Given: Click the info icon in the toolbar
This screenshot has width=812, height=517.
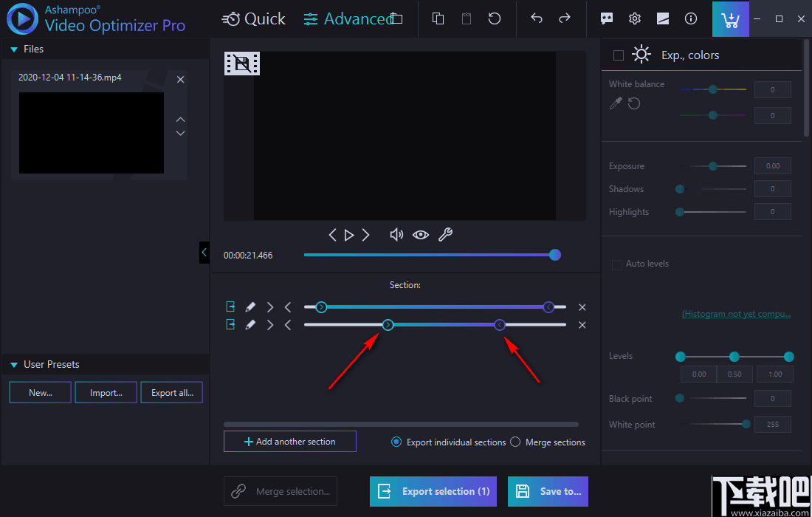Looking at the screenshot, I should pyautogui.click(x=690, y=18).
